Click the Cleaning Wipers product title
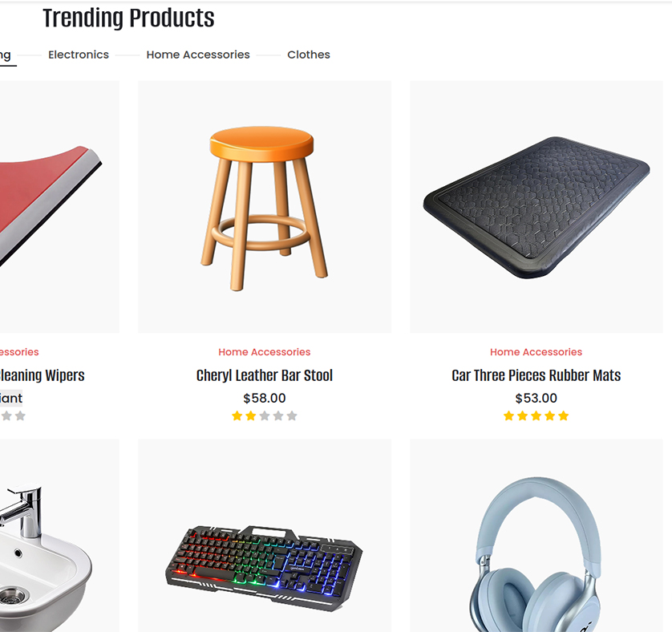The image size is (672, 632). (42, 375)
